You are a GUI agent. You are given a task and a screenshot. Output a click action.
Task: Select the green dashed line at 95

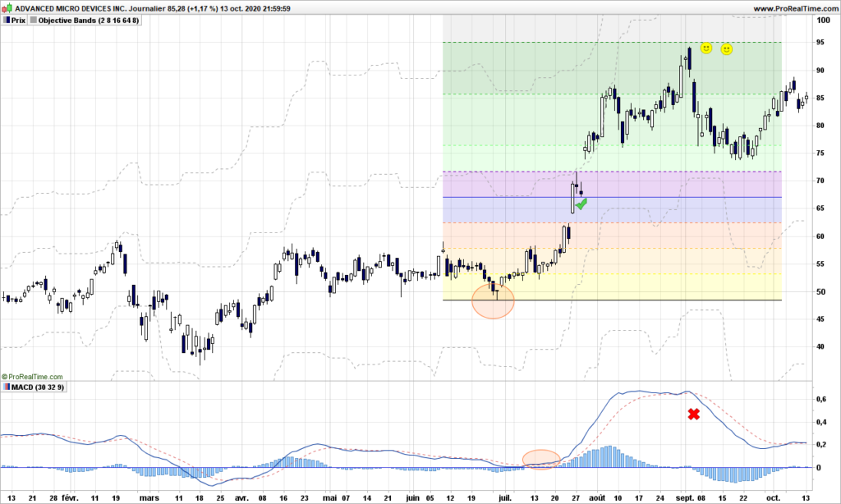click(612, 43)
